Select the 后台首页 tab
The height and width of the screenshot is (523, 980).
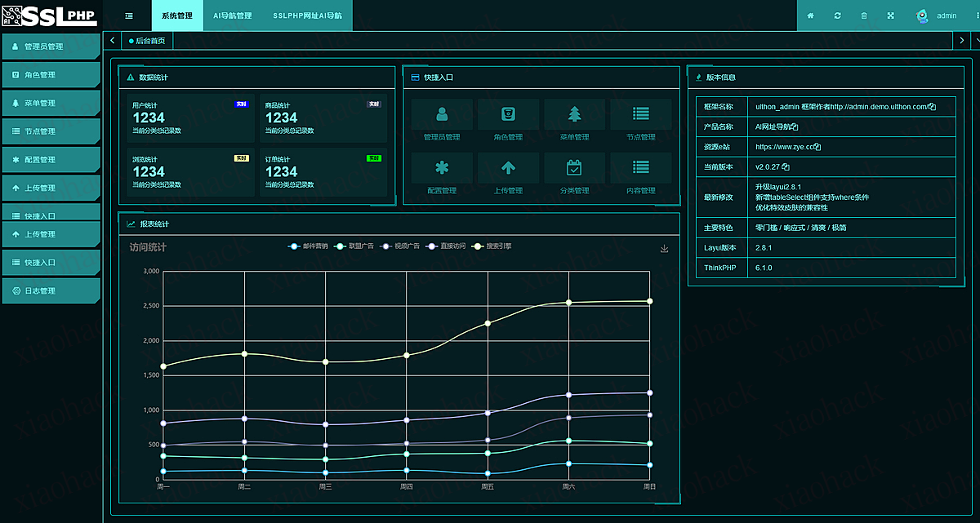click(147, 41)
